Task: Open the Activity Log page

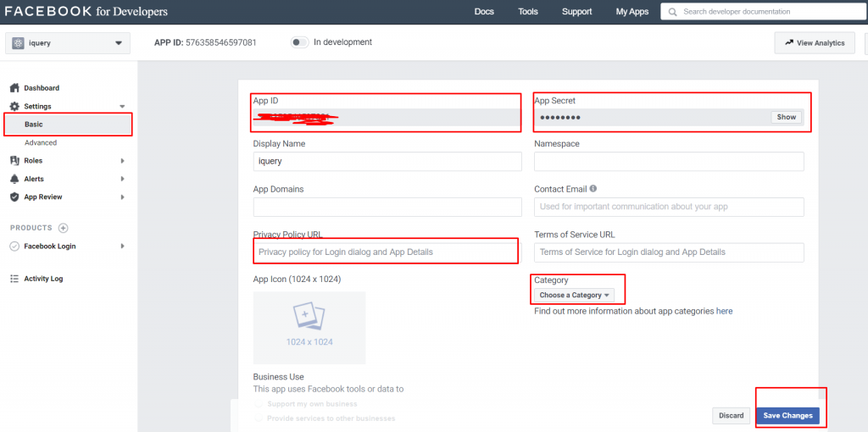Action: 43,279
